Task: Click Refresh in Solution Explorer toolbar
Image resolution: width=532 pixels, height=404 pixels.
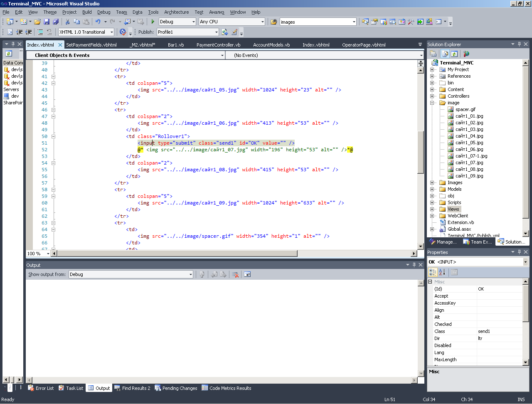Action: [454, 54]
